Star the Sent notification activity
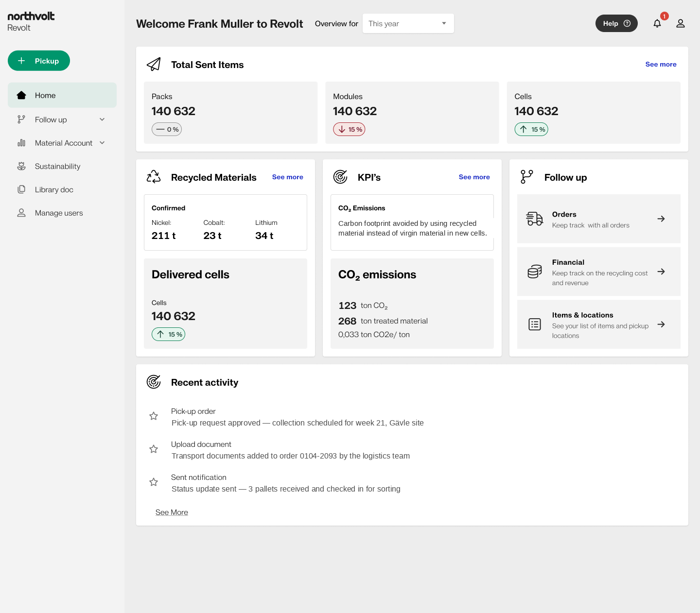Image resolution: width=700 pixels, height=613 pixels. point(154,482)
